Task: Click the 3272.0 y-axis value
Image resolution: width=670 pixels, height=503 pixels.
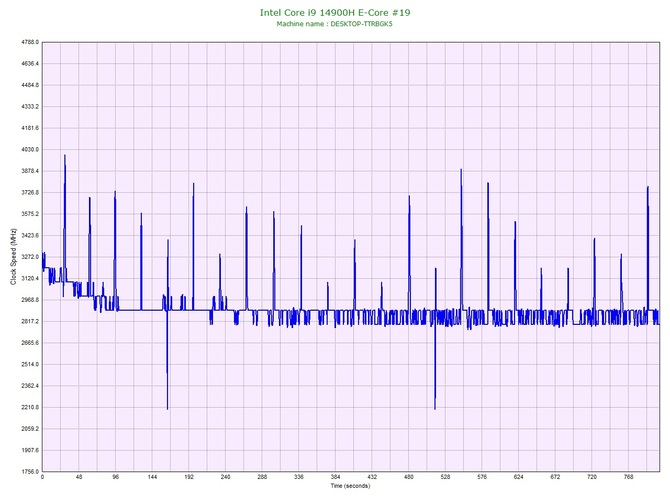Action: tap(30, 257)
